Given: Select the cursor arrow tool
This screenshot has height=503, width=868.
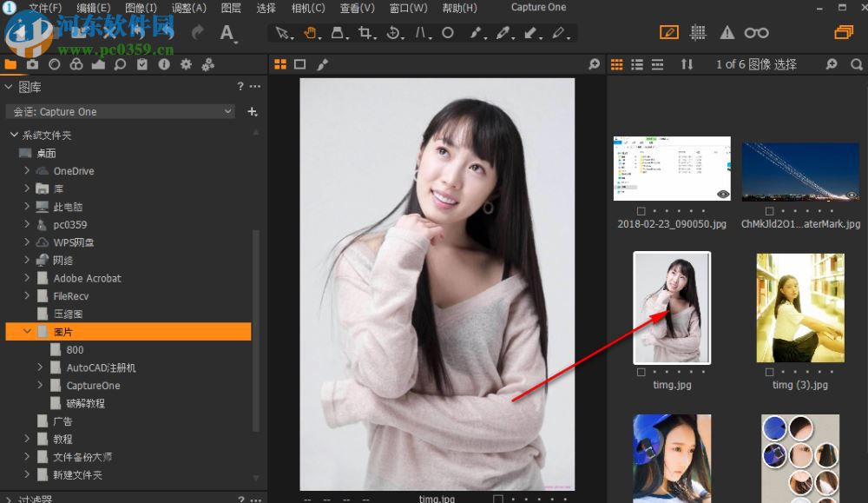Looking at the screenshot, I should pyautogui.click(x=282, y=33).
